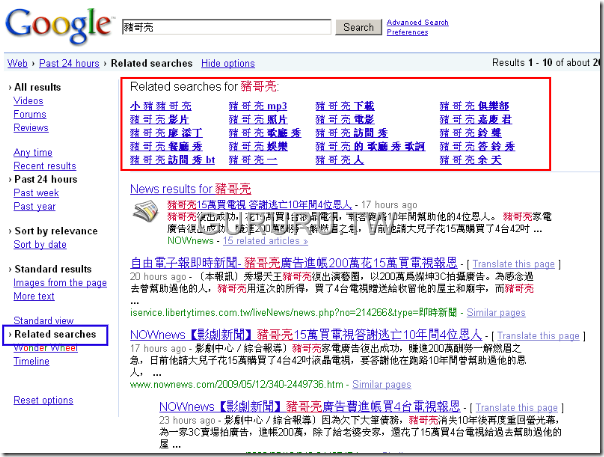604x457 pixels.
Task: Open related search 豬哥亮電影
Action: (x=345, y=119)
